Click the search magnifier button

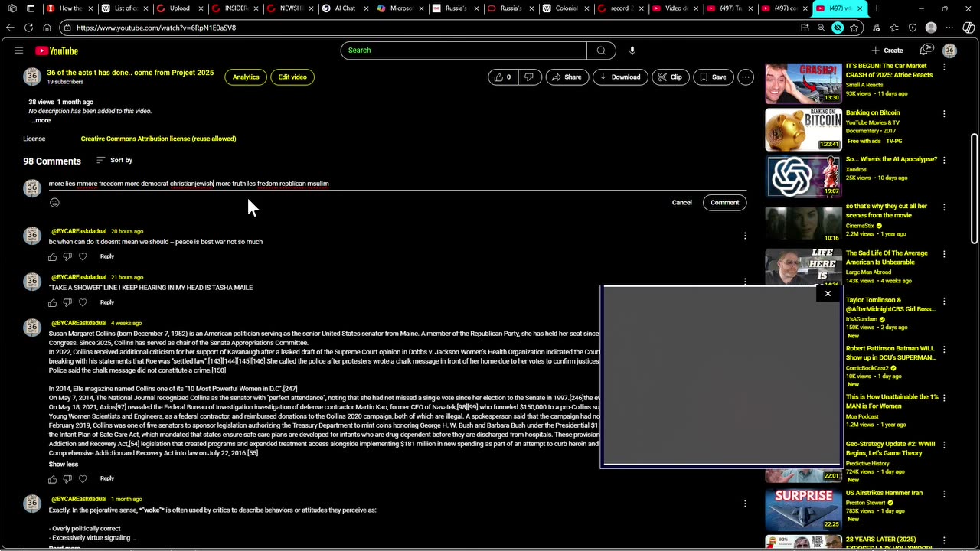(x=601, y=51)
